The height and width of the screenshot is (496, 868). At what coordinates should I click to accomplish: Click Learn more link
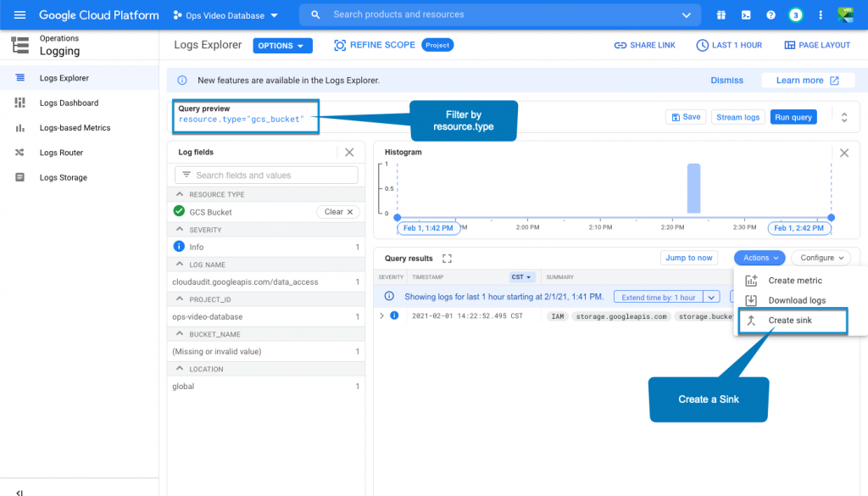(808, 81)
